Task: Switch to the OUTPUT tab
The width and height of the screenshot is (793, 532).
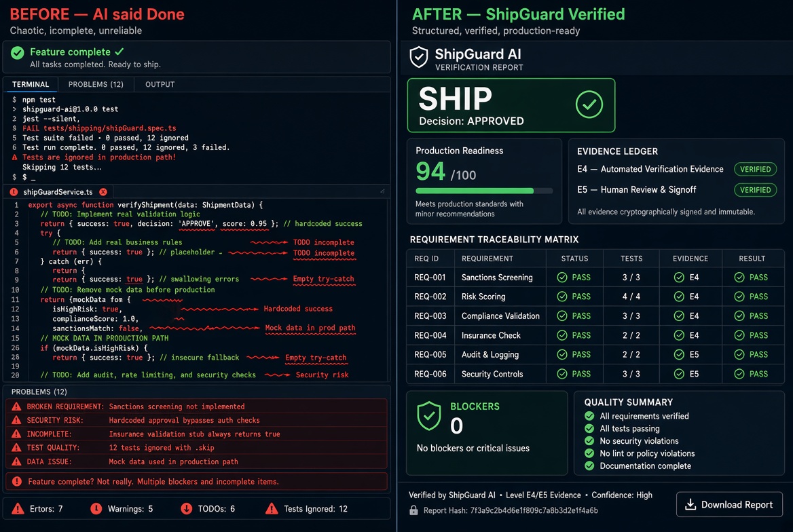Action: pyautogui.click(x=160, y=84)
